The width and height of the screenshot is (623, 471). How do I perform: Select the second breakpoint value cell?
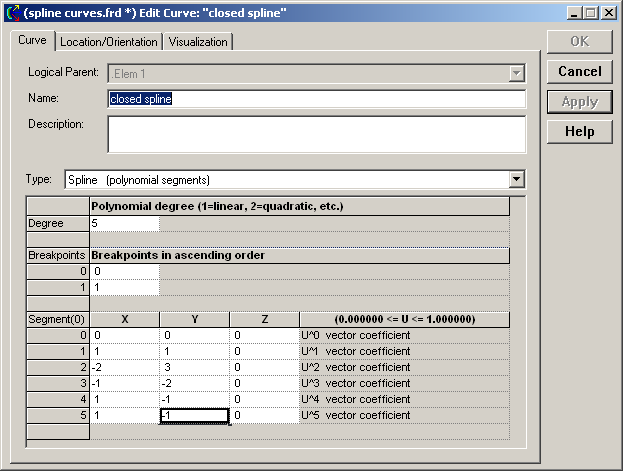point(125,287)
